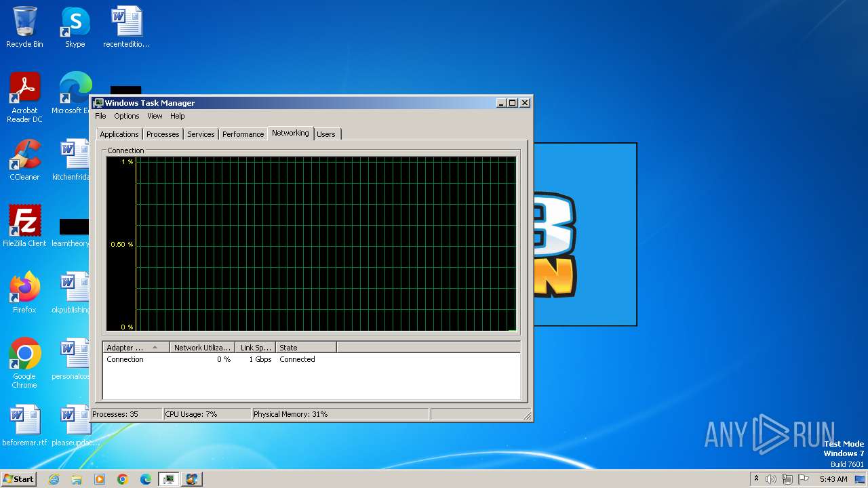This screenshot has width=868, height=488.
Task: Click the 0 % network utilization cell
Action: click(x=224, y=359)
